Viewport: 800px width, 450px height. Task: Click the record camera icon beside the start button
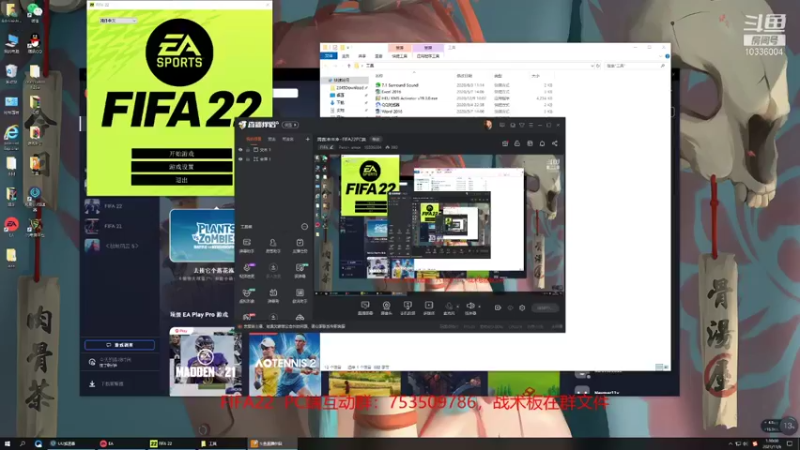497,308
